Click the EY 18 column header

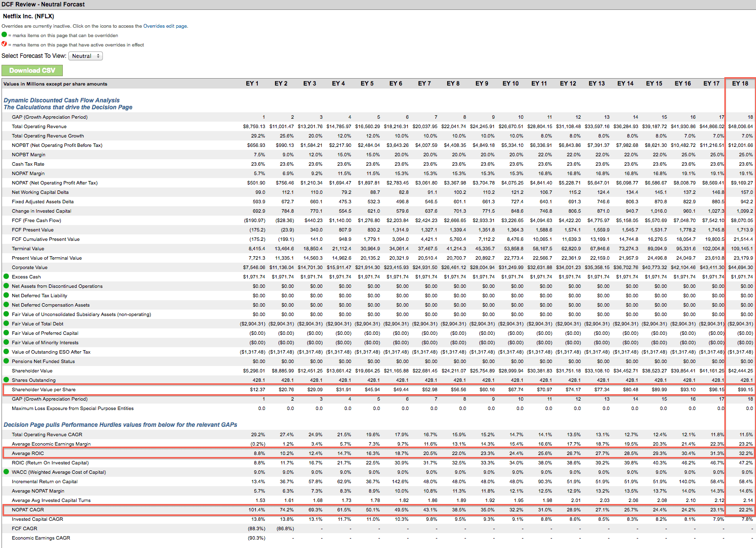tap(740, 84)
